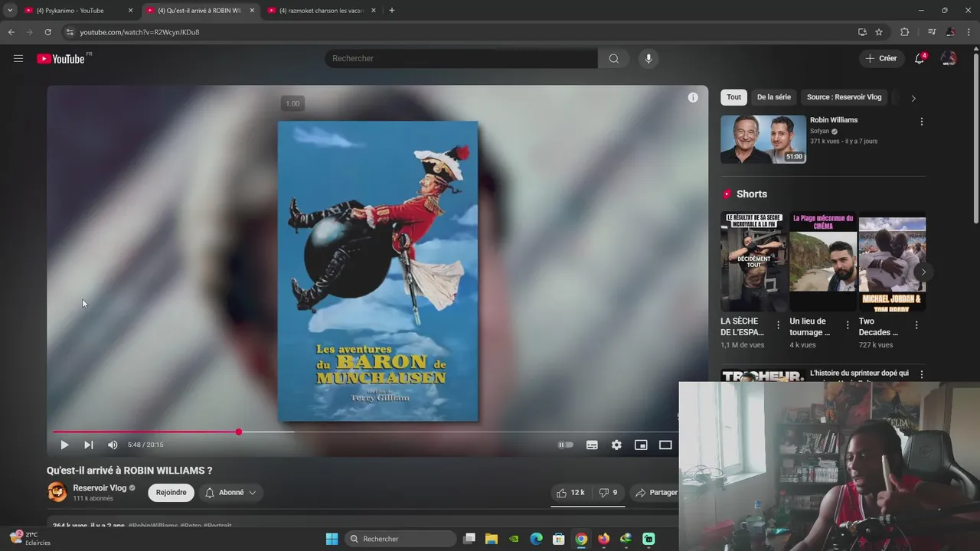Open the LA SÈCHE DE L'ESPA short
This screenshot has width=980, height=551.
tap(754, 262)
